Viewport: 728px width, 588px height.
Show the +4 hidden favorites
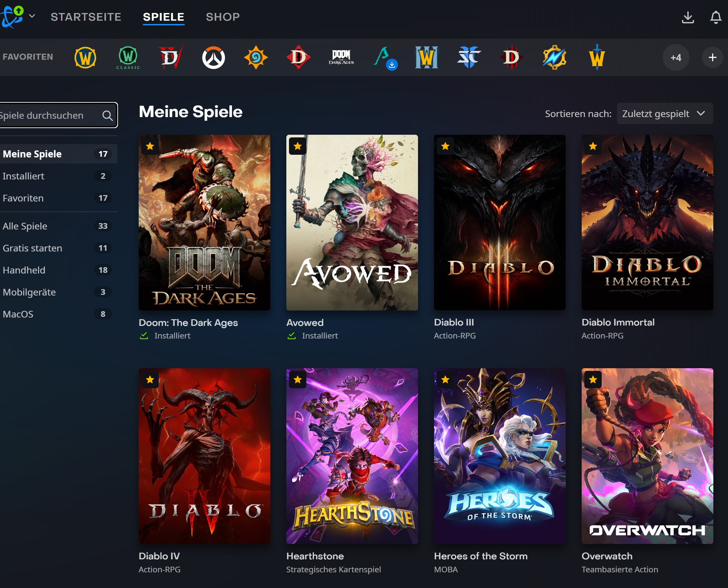[x=676, y=58]
